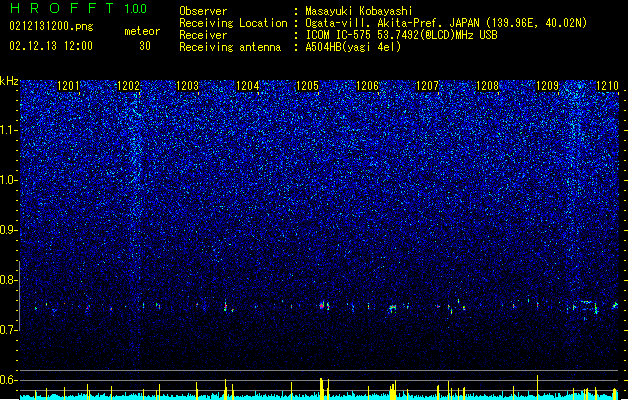The height and width of the screenshot is (400, 629).
Task: Click the meteor count value 30
Action: tap(145, 46)
